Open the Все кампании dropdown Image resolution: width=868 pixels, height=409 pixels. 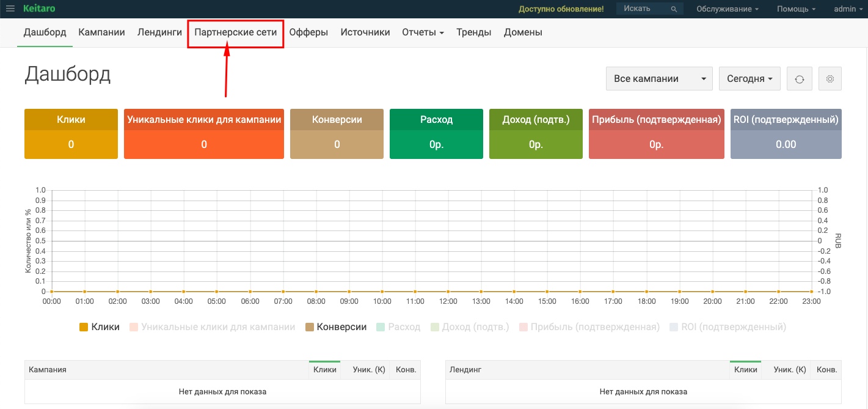[x=659, y=79]
